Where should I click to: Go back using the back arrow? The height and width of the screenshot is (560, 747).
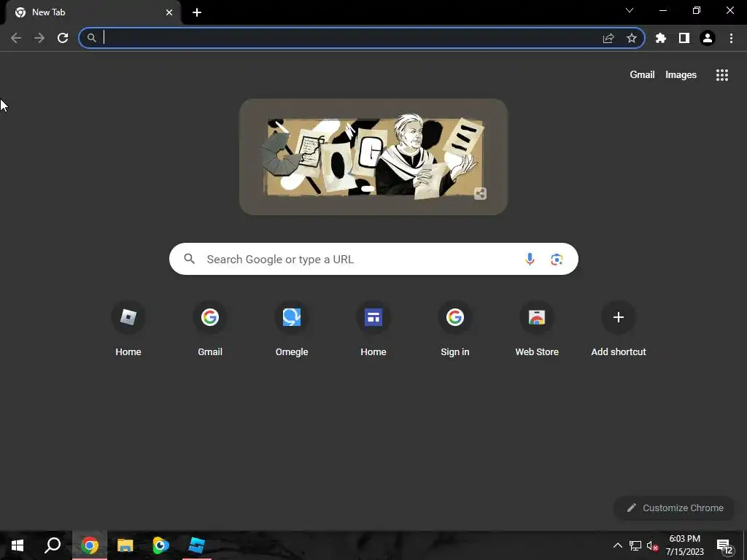(16, 38)
